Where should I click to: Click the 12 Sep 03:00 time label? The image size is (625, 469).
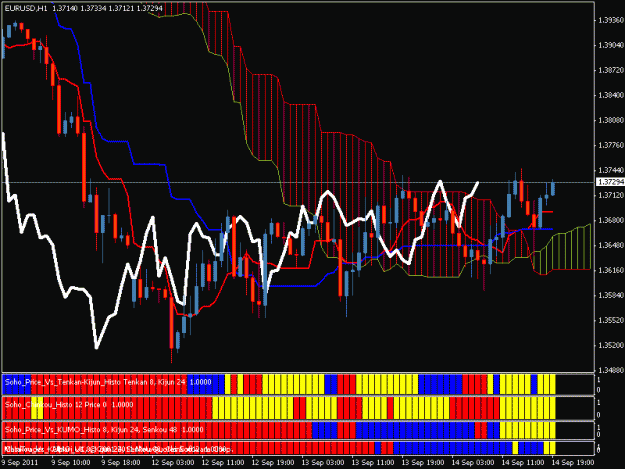tap(173, 463)
